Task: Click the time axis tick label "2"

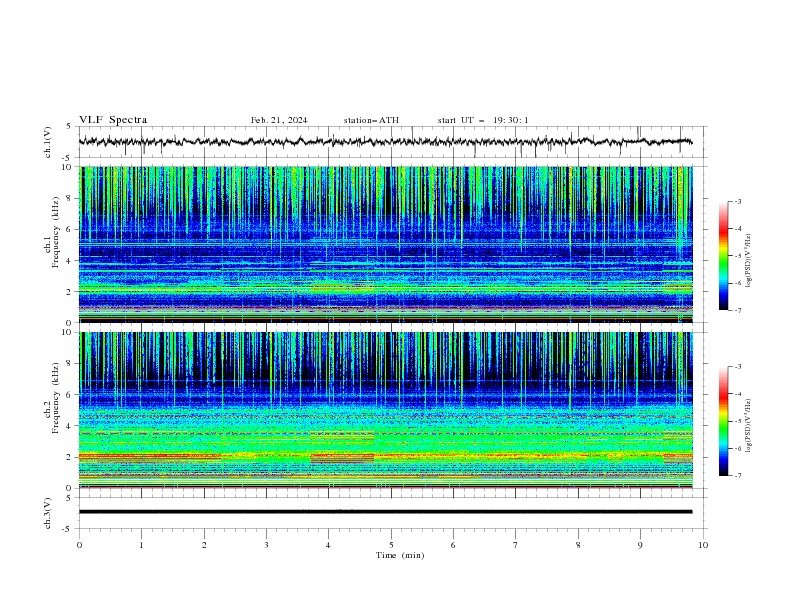Action: point(204,545)
